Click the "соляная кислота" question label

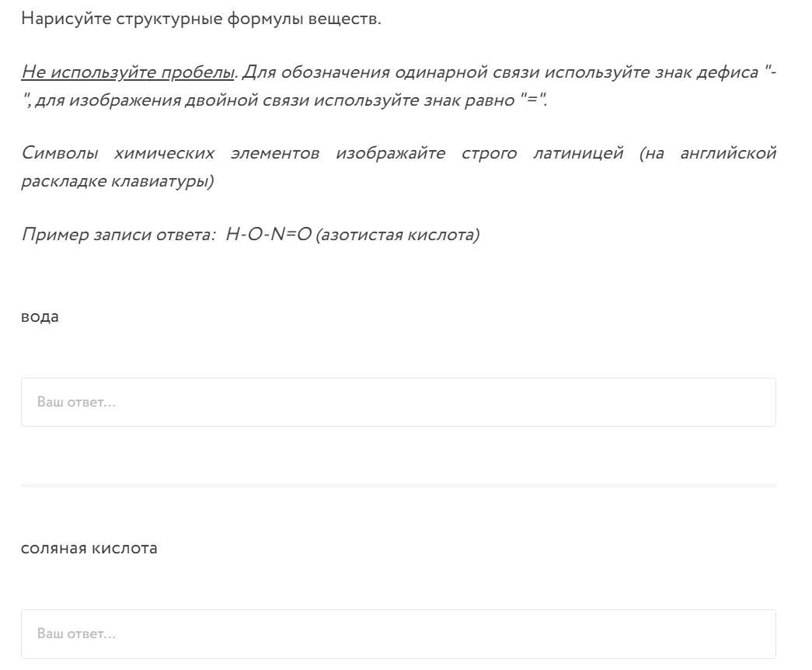[x=89, y=548]
